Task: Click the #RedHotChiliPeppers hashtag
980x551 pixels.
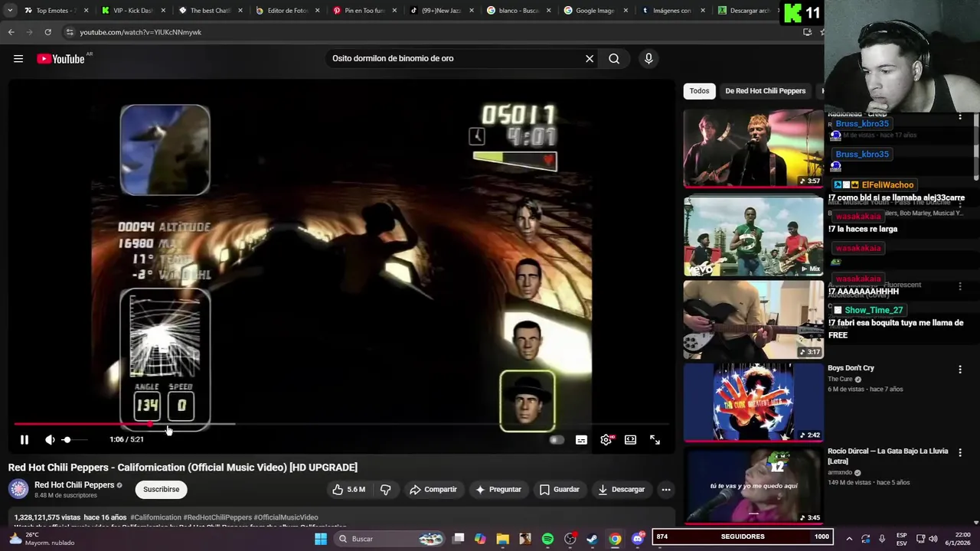Action: pyautogui.click(x=217, y=518)
